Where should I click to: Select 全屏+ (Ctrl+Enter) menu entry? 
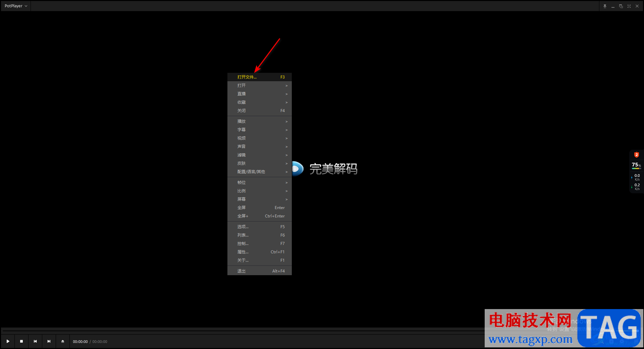coord(260,216)
